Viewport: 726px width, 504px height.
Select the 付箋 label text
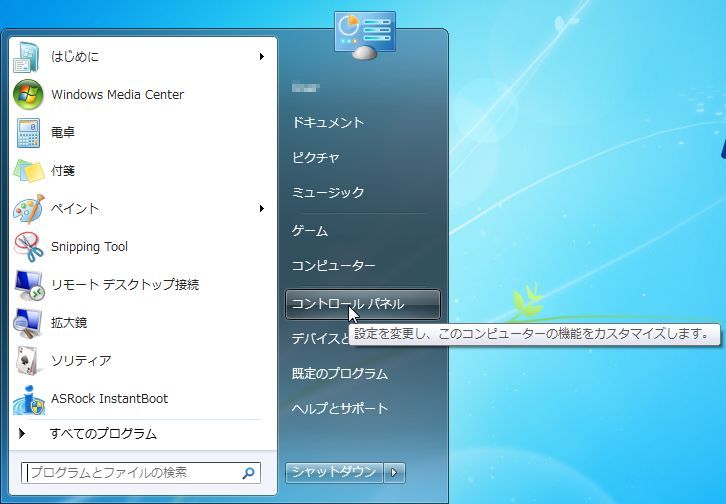coord(63,171)
